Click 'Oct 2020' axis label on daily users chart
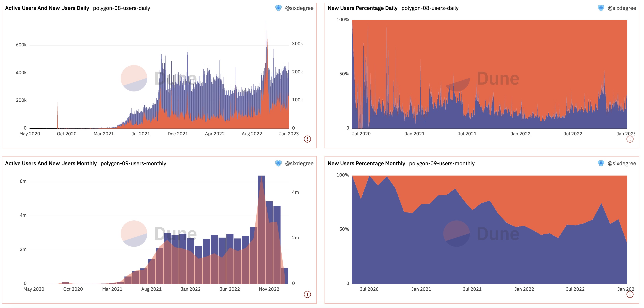The width and height of the screenshot is (644, 308). click(x=67, y=134)
